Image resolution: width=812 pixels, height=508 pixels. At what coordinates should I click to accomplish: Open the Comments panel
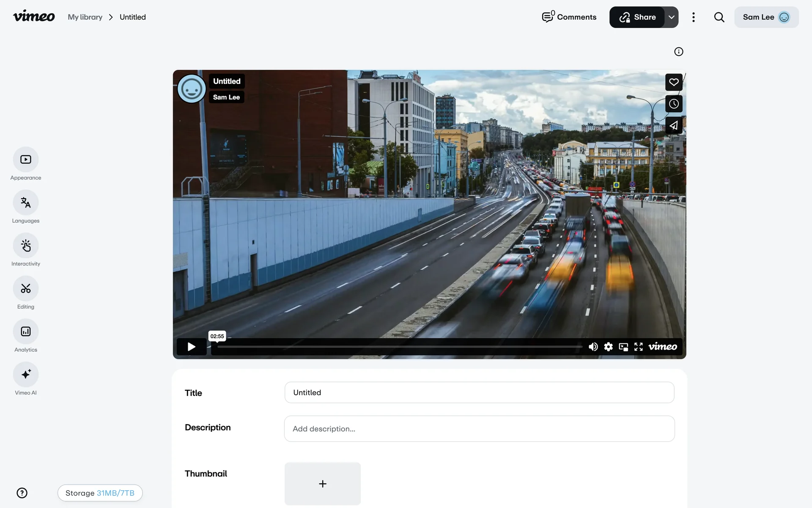pyautogui.click(x=569, y=17)
